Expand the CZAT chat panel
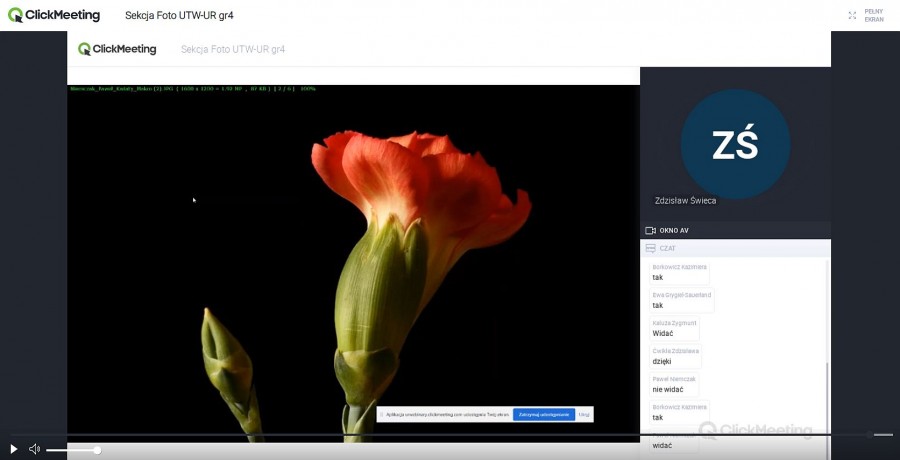 point(666,248)
